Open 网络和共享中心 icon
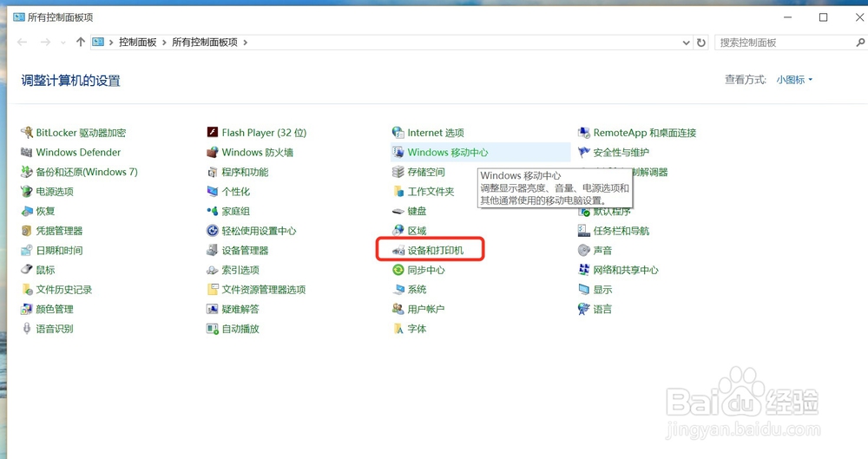This screenshot has width=868, height=459. click(x=584, y=270)
